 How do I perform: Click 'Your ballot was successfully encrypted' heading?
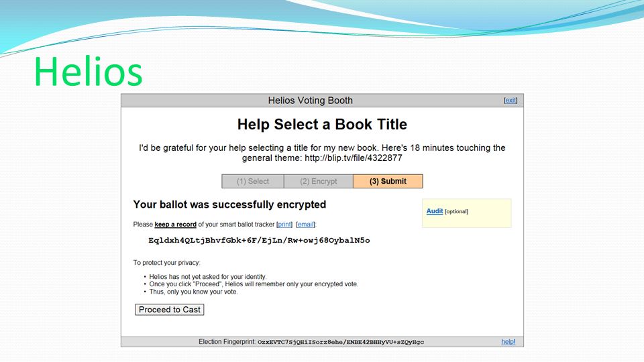[229, 204]
